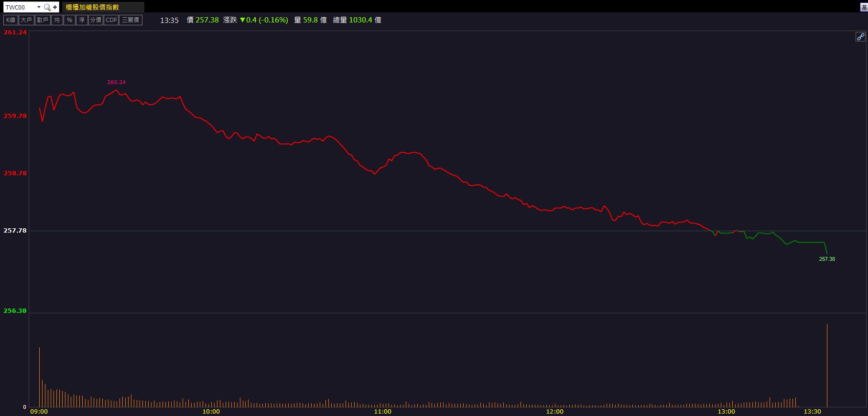The height and width of the screenshot is (416, 868).
Task: Open the 基 button at top right
Action: point(864,7)
